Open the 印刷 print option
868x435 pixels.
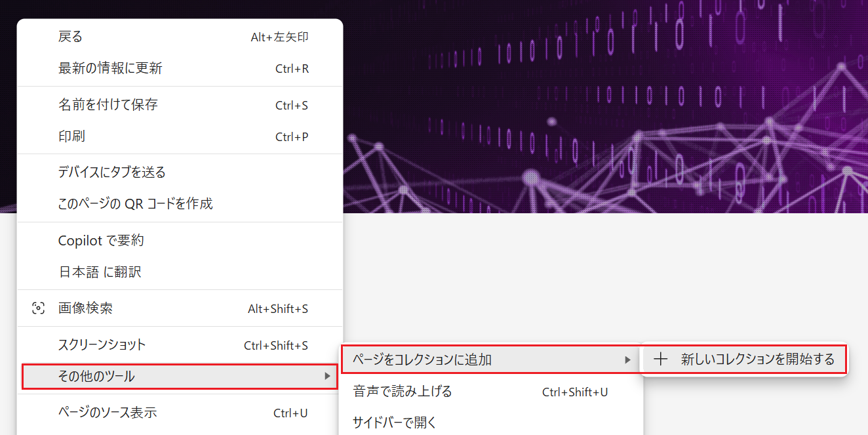[72, 136]
